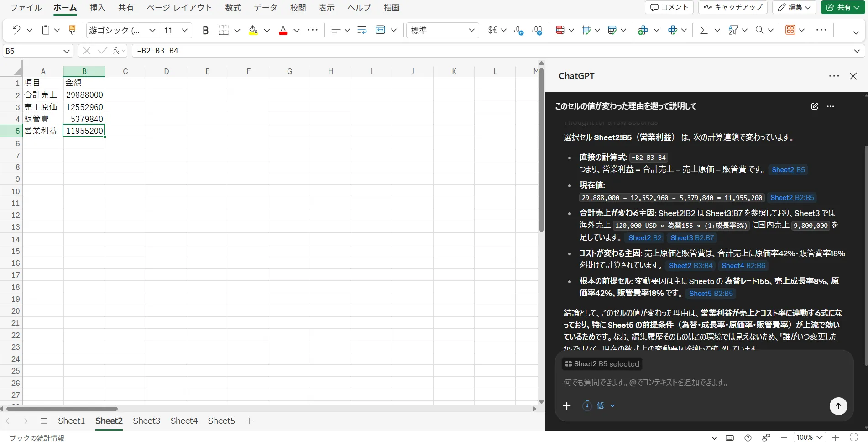Open undo history dropdown arrow
The width and height of the screenshot is (868, 442).
tap(30, 31)
